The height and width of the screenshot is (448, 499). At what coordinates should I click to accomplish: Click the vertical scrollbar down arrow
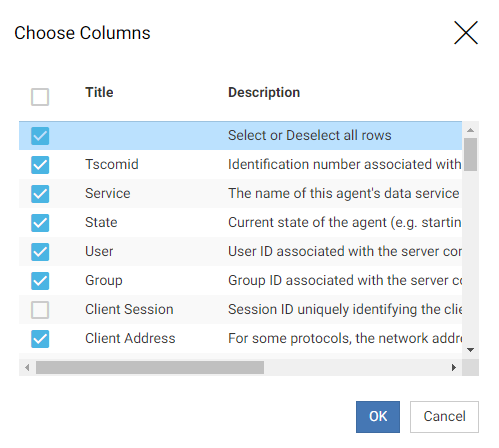[470, 350]
